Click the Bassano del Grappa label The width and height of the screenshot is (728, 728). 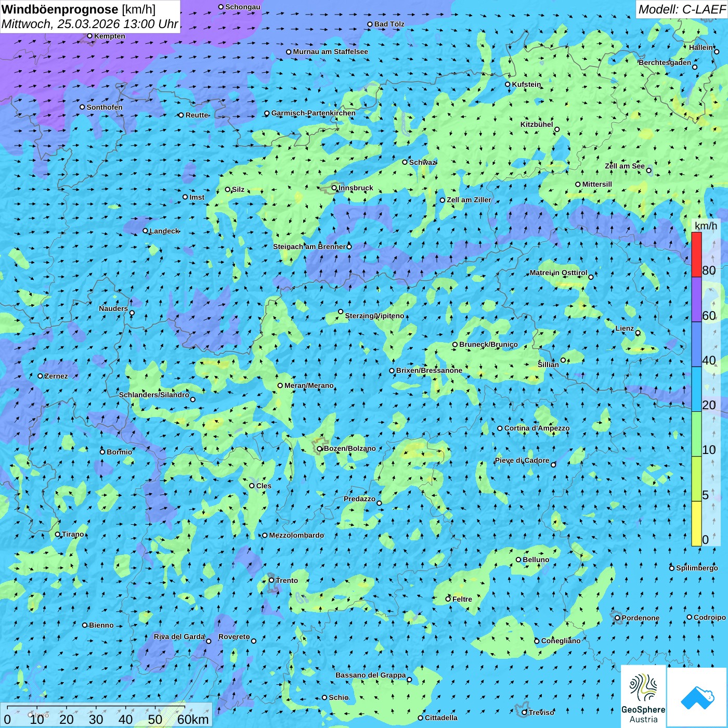pos(371,675)
